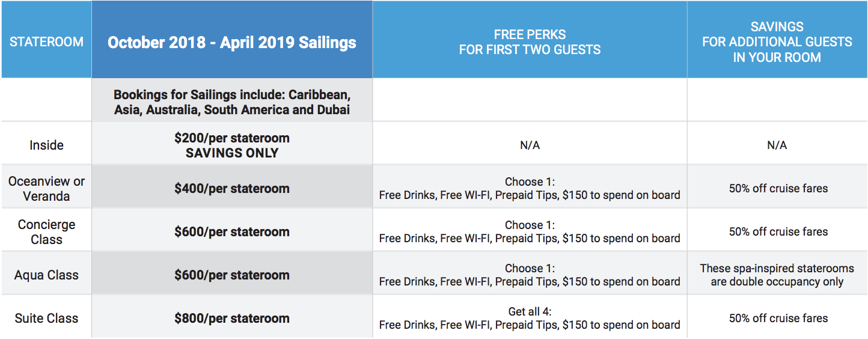This screenshot has height=339, width=868.
Task: Select the October 2018 - April 2019 Sailings header
Action: point(232,43)
